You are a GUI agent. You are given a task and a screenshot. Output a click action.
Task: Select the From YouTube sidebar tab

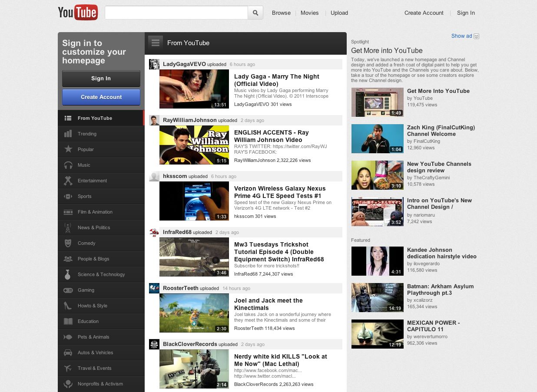[101, 118]
